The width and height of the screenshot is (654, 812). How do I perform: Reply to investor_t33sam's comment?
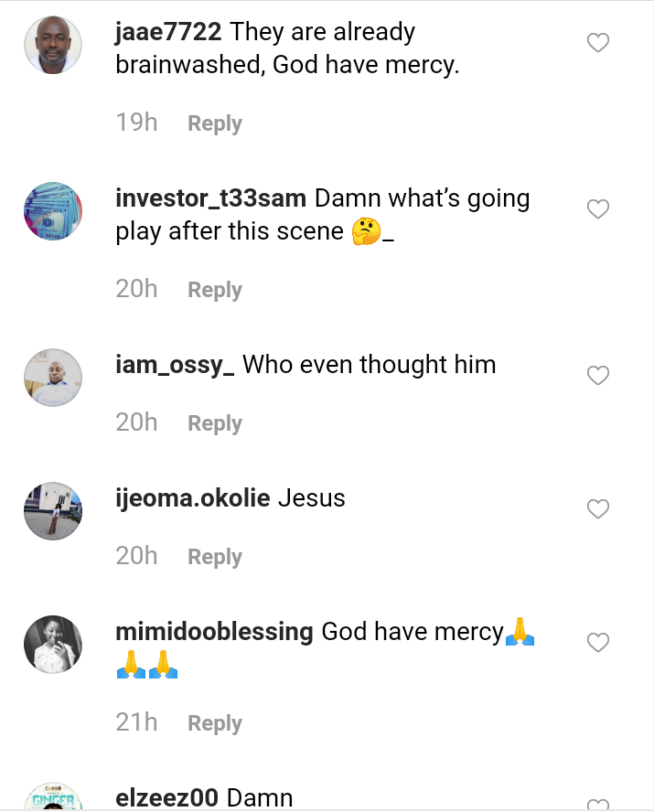point(214,290)
